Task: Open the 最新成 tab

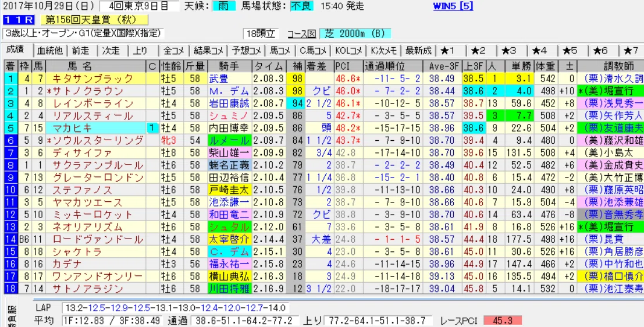Action: point(418,51)
